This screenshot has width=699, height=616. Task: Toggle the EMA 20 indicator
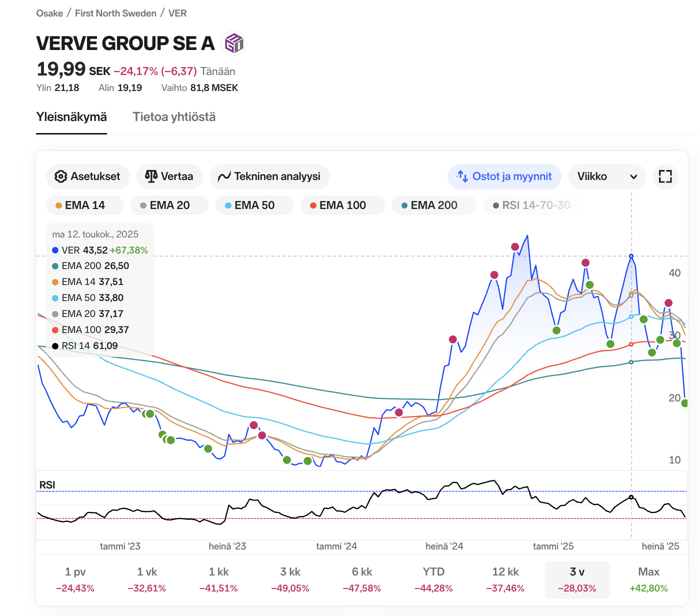click(x=169, y=205)
